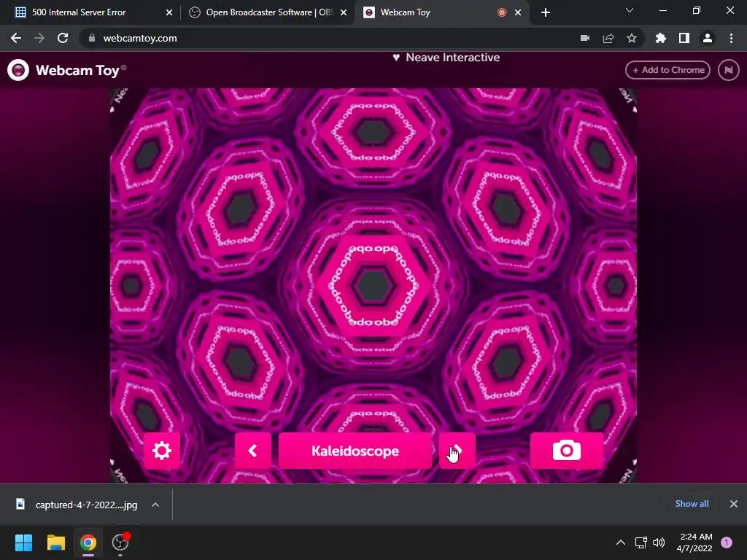Viewport: 747px width, 560px height.
Task: Open camera permission indicator in address bar
Action: 585,38
